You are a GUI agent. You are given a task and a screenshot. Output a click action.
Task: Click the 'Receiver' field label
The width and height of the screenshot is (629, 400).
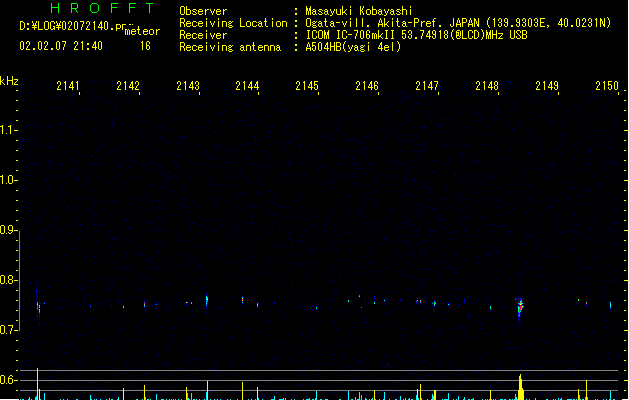point(203,35)
